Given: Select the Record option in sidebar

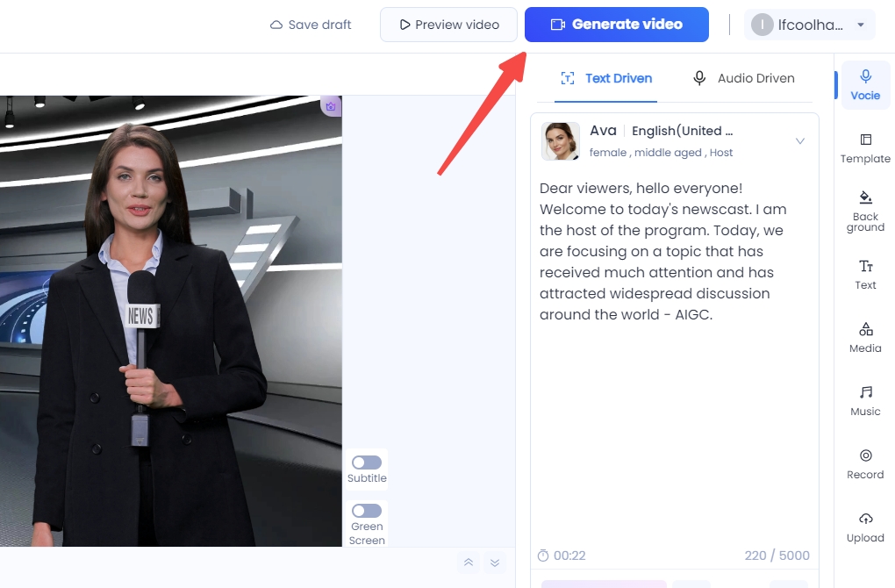Looking at the screenshot, I should pos(865,463).
